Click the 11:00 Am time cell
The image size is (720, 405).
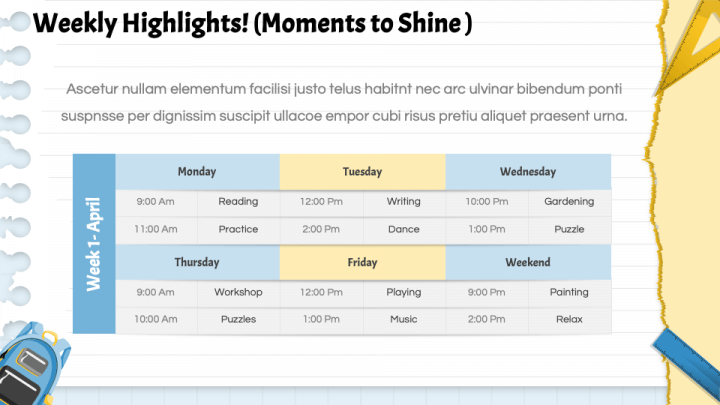(x=156, y=229)
